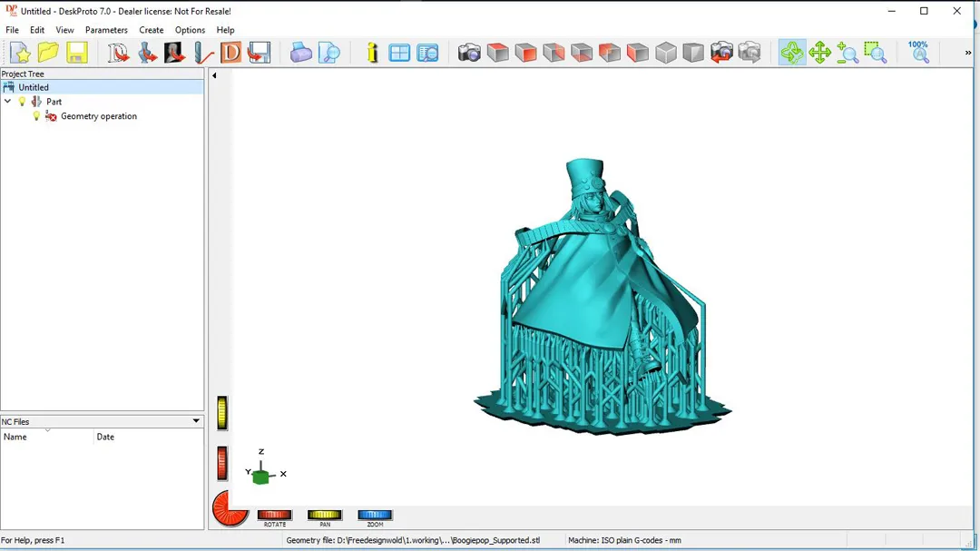Open the Create menu
980x551 pixels.
[152, 30]
